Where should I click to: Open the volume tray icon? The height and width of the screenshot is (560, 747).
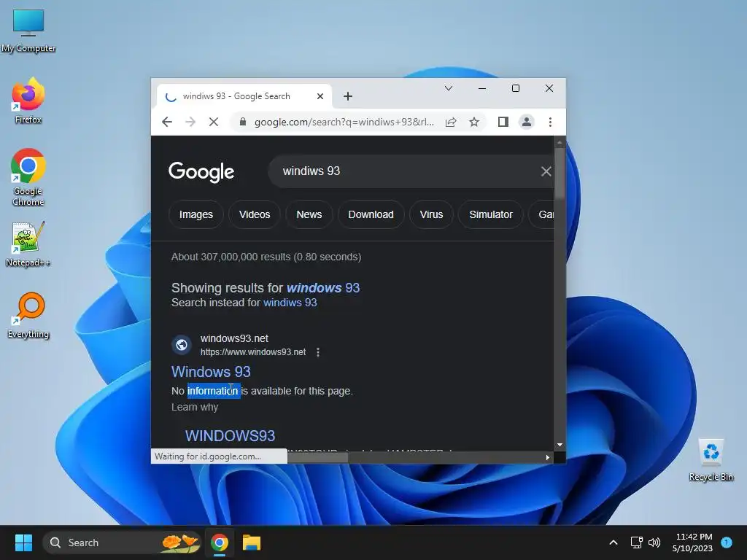[x=654, y=542]
